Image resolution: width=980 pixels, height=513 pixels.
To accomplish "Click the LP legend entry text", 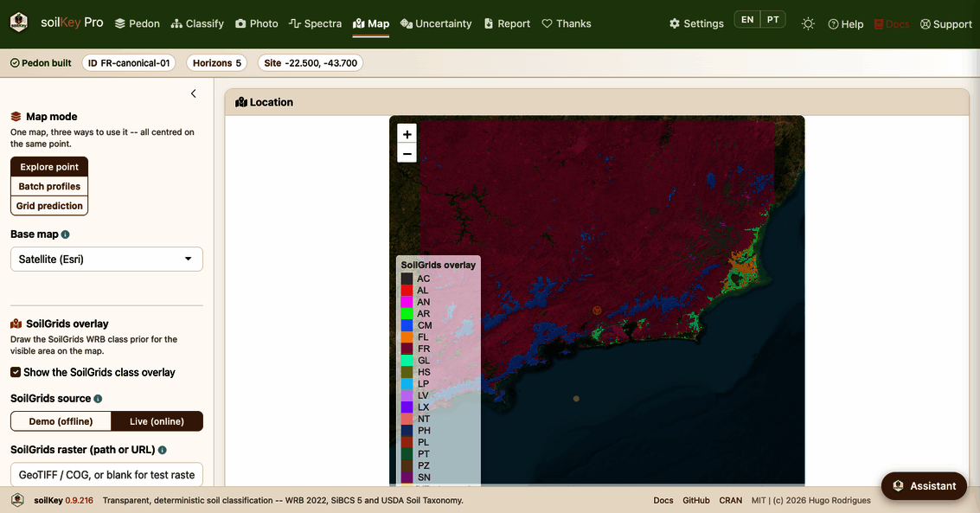I will tap(423, 383).
